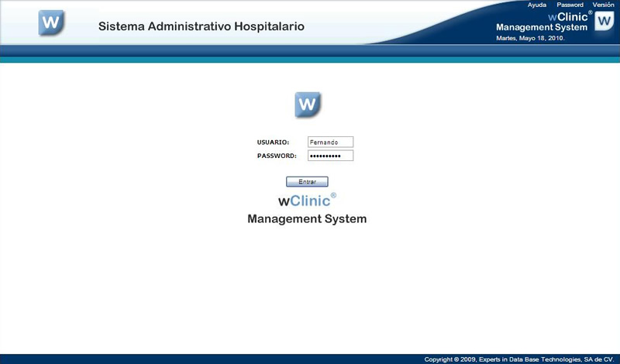Screen dimensions: 620x364
Task: Click the wClinic brand text in the top-right header
Action: point(567,16)
